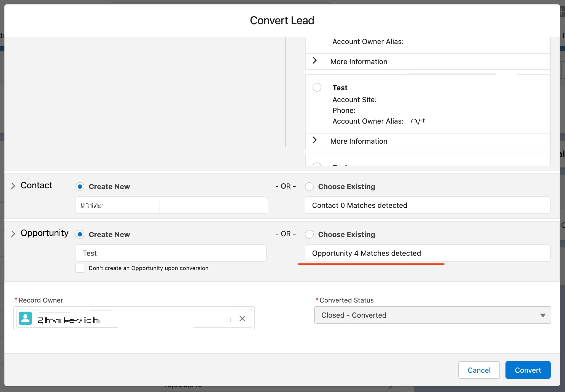The width and height of the screenshot is (565, 392).
Task: Click the Record Owner user avatar icon
Action: coord(25,318)
